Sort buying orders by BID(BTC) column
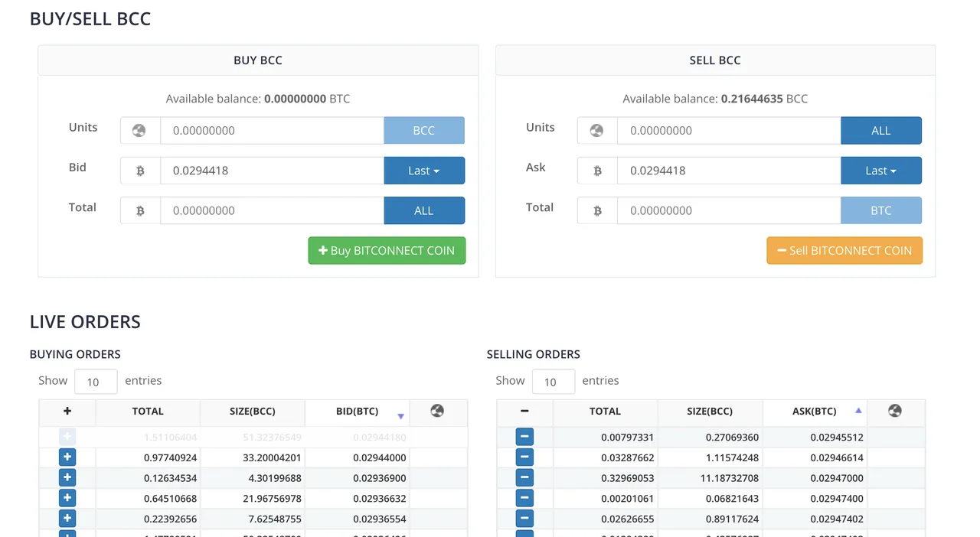Image resolution: width=980 pixels, height=537 pixels. [357, 412]
